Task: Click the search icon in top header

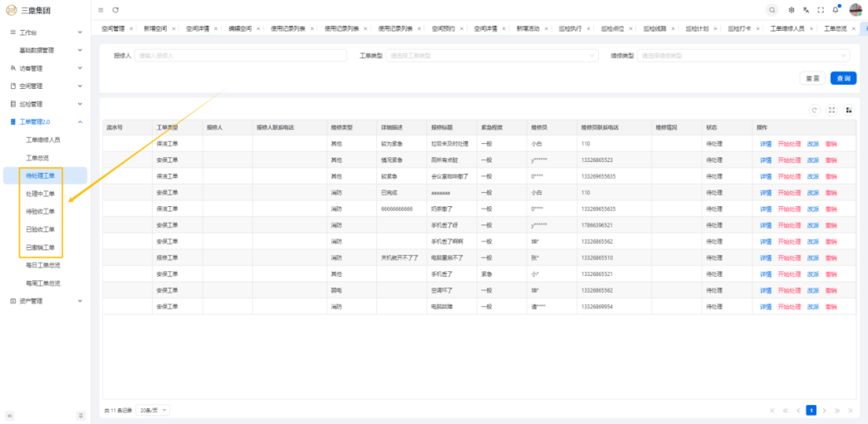Action: coord(772,10)
